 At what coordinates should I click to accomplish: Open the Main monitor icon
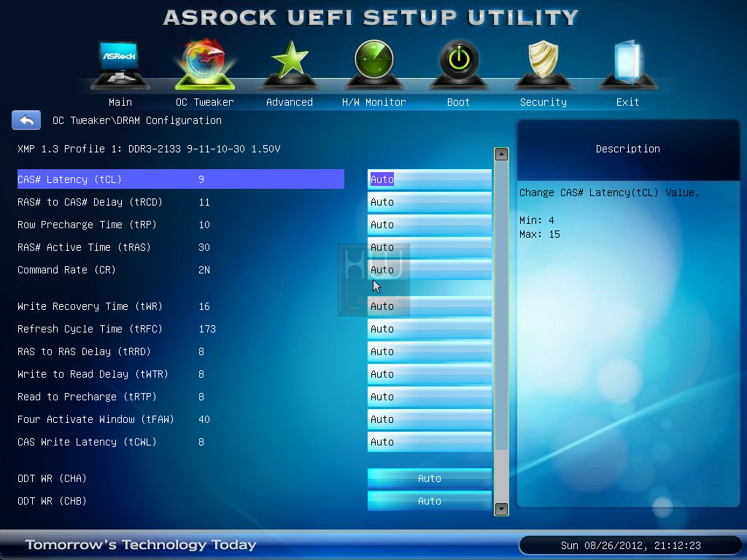[x=120, y=65]
